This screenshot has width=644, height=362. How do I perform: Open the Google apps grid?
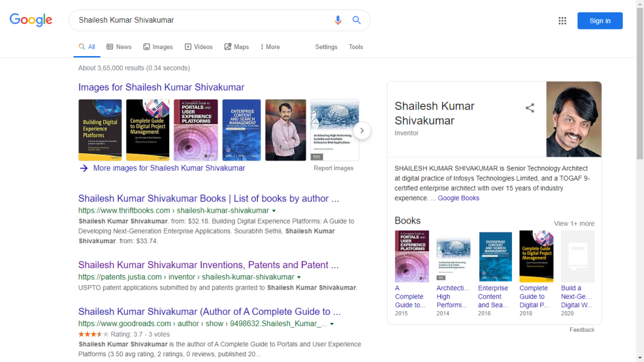pos(562,21)
